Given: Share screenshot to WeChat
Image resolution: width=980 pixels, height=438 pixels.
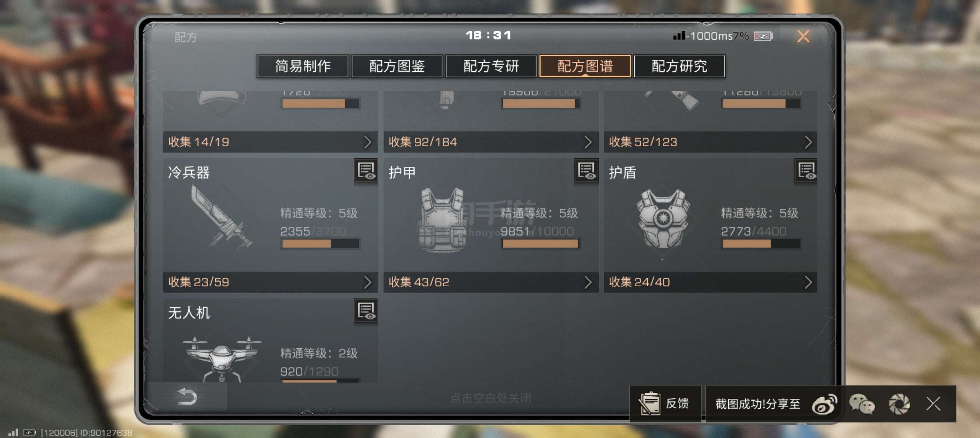Looking at the screenshot, I should click(x=862, y=404).
